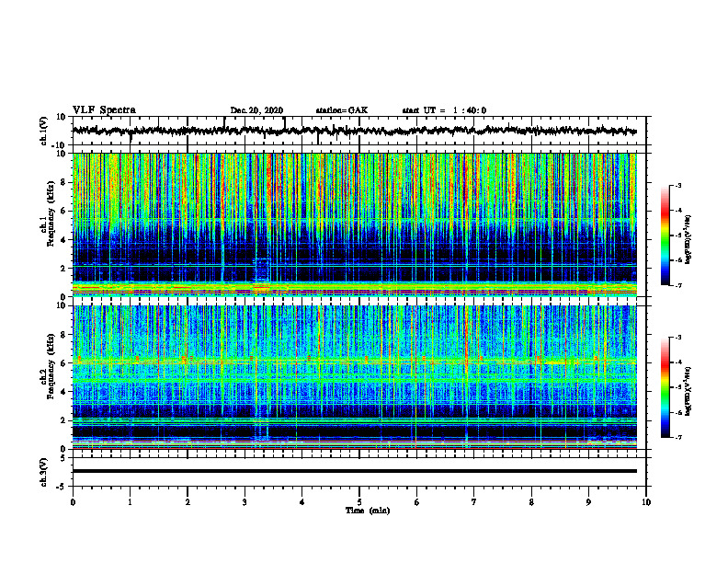Click the "8" kHz tick of ch.2 spectrogram
The width and height of the screenshot is (728, 563).
pos(63,335)
